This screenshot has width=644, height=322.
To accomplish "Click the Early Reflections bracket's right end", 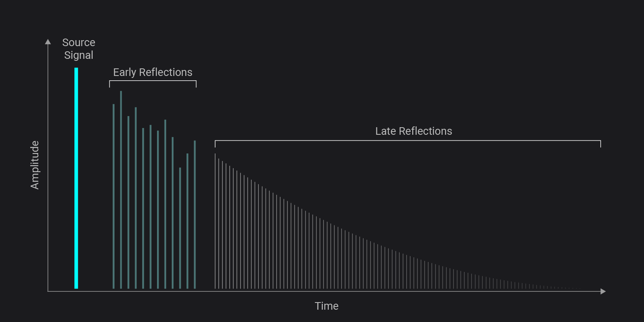I will click(x=196, y=84).
